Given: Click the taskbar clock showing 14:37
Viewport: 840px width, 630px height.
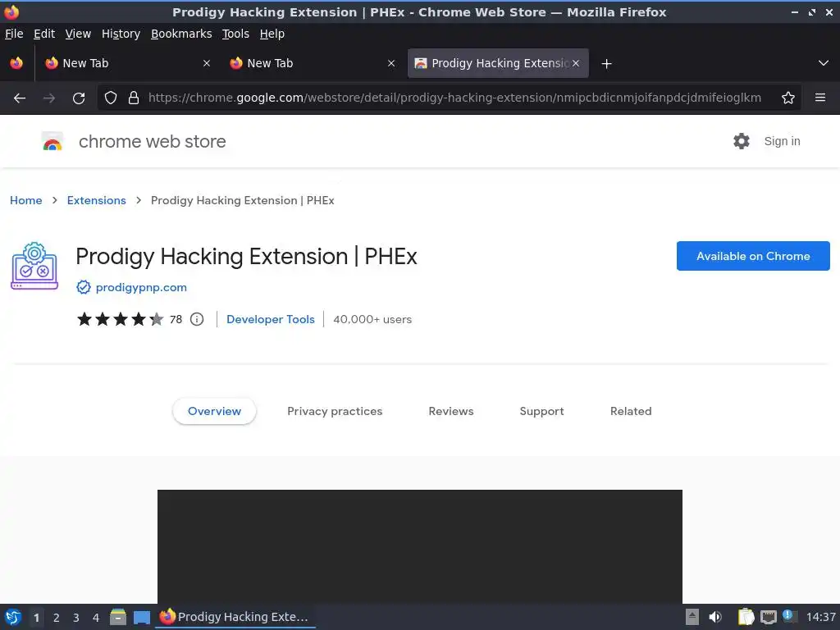Looking at the screenshot, I should point(820,617).
